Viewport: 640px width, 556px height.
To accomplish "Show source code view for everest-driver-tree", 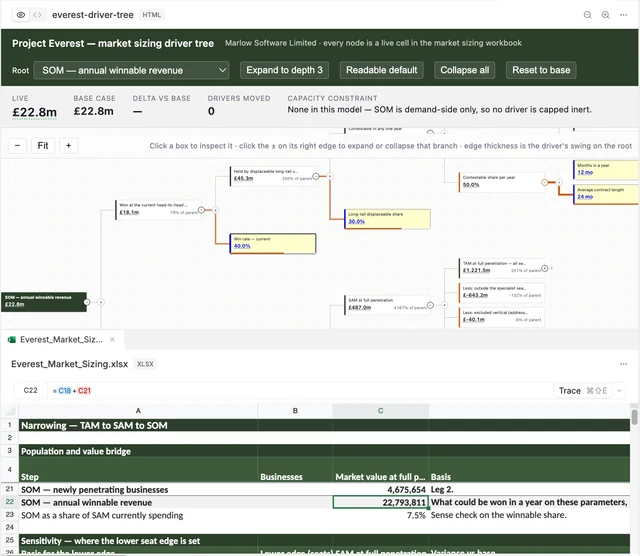I will (x=37, y=15).
